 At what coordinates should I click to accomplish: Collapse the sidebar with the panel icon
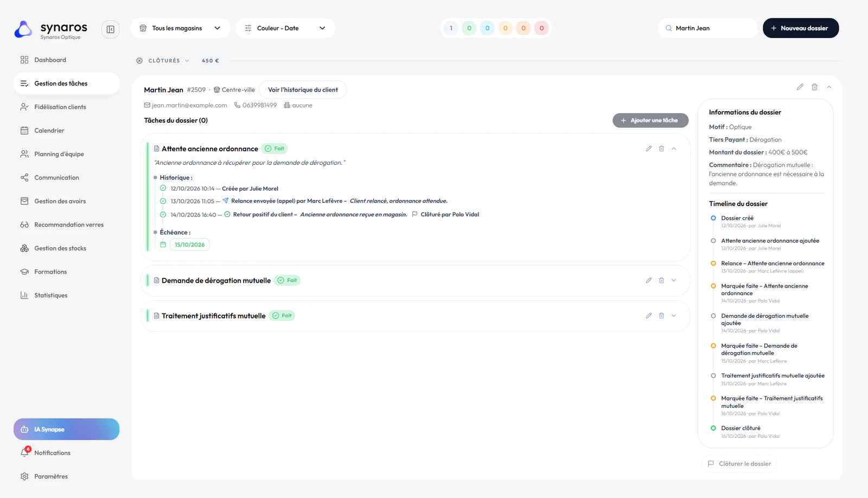110,29
